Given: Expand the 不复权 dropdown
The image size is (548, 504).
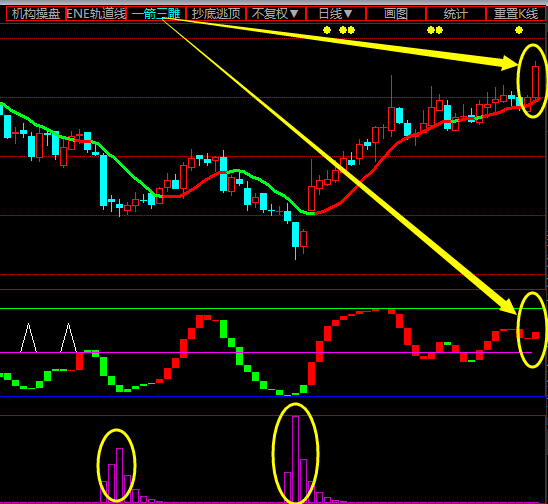Looking at the screenshot, I should pyautogui.click(x=276, y=14).
